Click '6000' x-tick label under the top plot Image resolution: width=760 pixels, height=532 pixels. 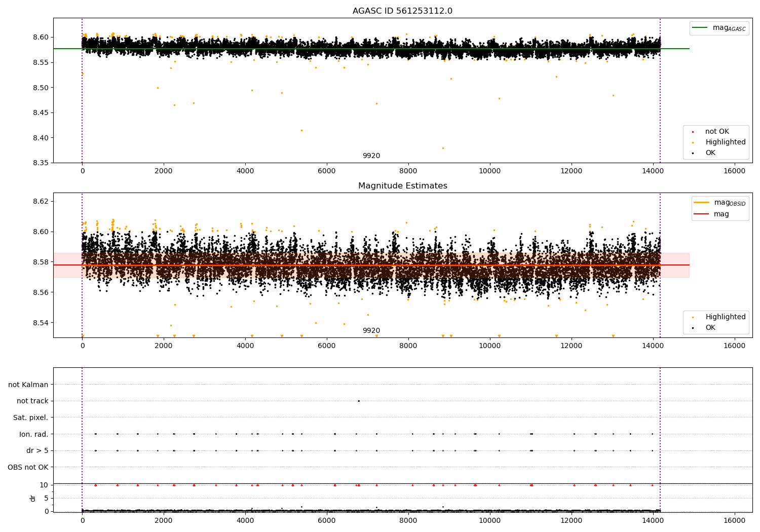327,171
